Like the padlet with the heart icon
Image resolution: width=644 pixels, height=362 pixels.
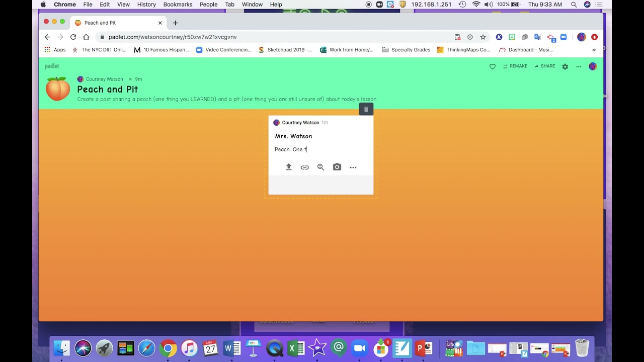point(493,66)
